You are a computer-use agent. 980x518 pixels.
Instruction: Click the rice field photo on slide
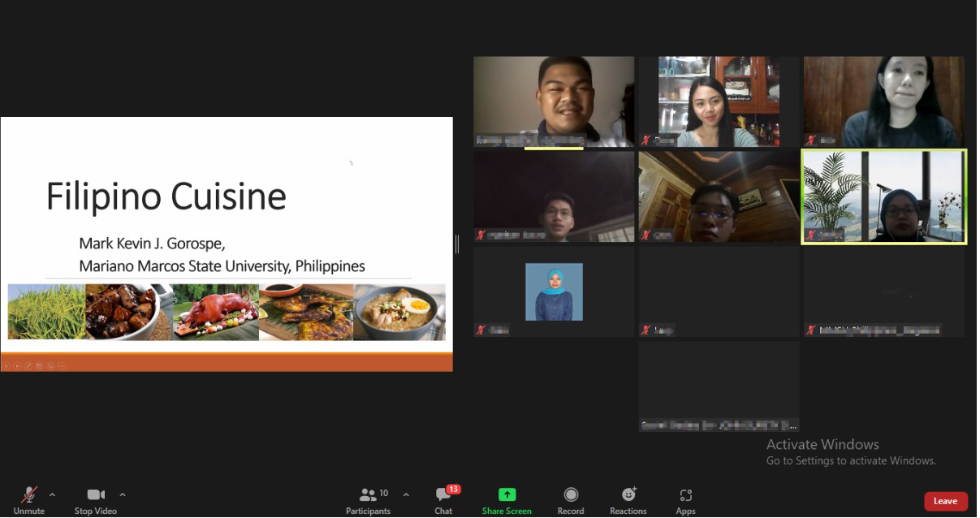point(46,312)
